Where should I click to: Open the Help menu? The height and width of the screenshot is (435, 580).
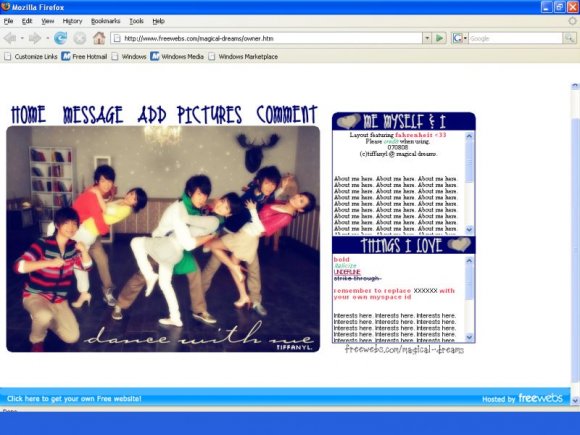click(158, 21)
